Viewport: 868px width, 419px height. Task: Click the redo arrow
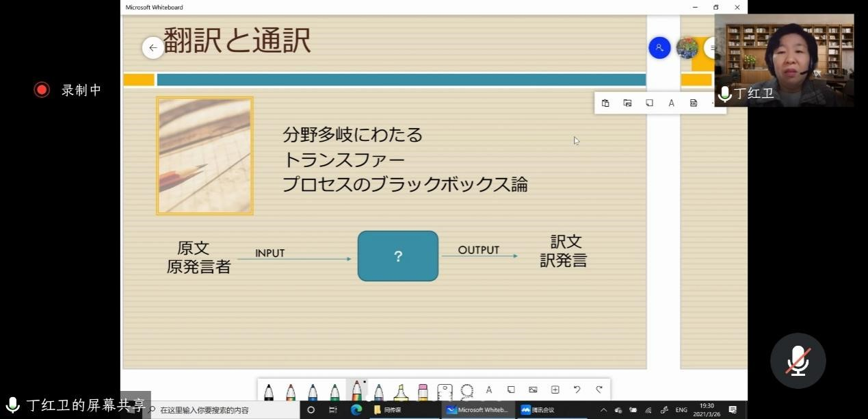(x=599, y=390)
